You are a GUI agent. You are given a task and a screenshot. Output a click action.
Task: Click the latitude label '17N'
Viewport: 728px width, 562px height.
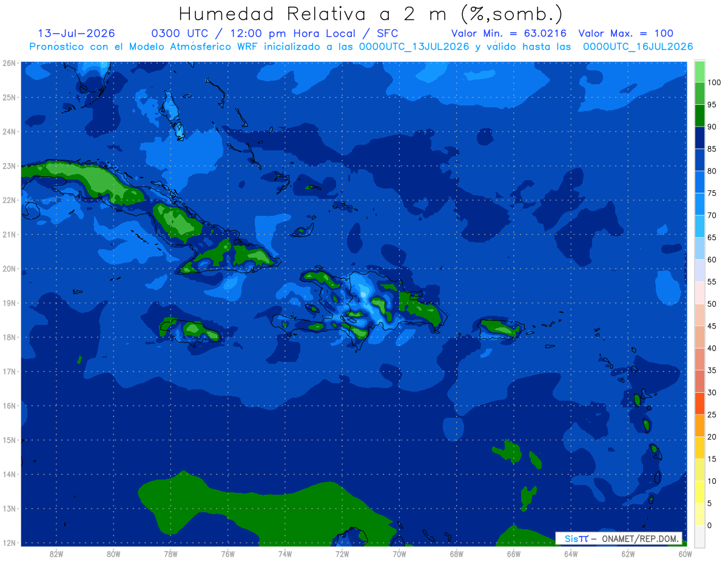pos(8,372)
